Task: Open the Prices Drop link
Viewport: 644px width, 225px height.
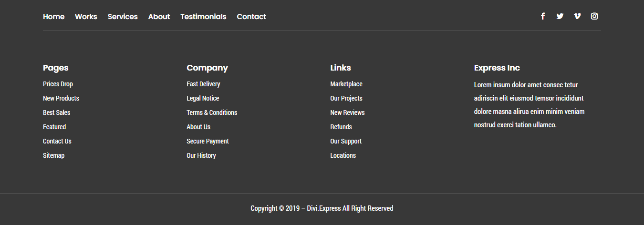Action: click(58, 84)
